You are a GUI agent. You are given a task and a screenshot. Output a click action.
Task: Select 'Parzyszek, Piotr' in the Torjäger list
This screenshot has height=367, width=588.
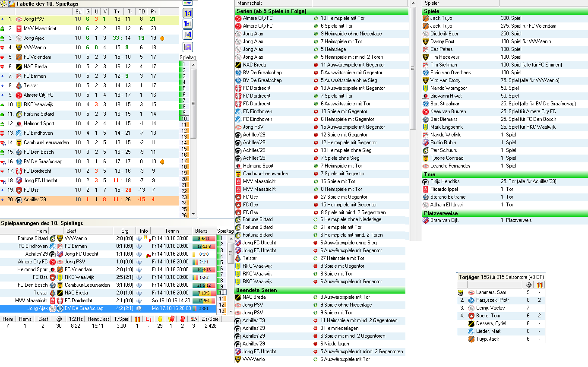501,300
